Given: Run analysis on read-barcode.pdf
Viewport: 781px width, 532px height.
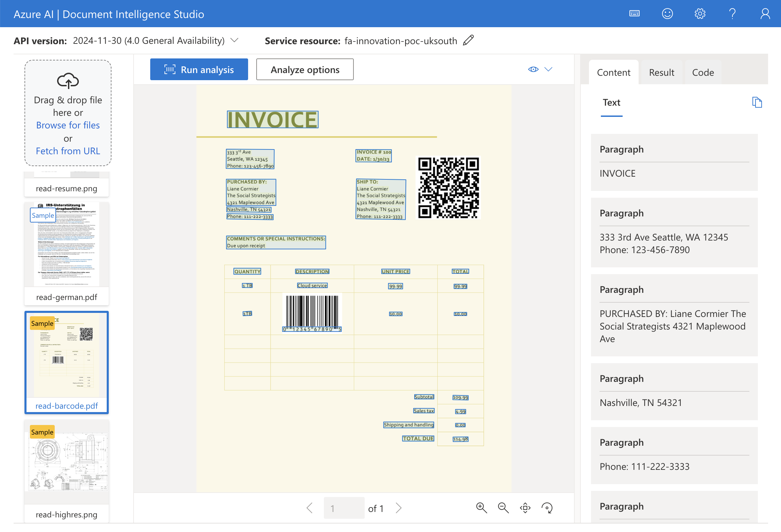Looking at the screenshot, I should [x=199, y=69].
